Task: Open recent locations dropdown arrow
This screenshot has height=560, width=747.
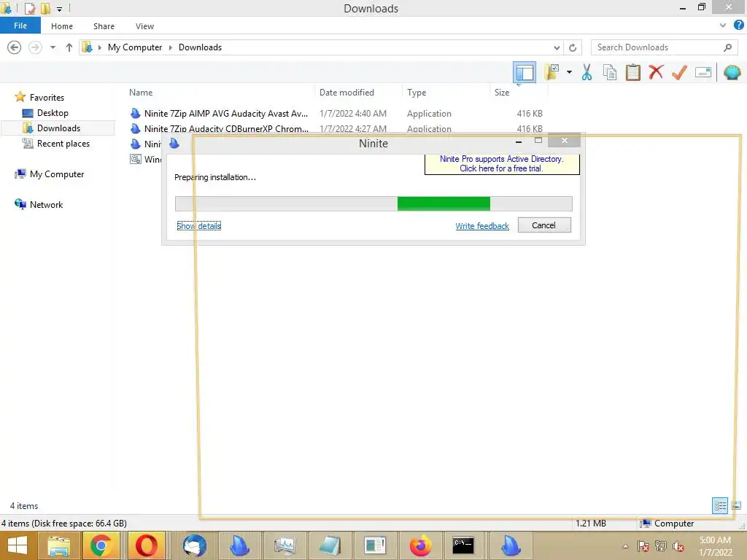Action: pos(53,47)
